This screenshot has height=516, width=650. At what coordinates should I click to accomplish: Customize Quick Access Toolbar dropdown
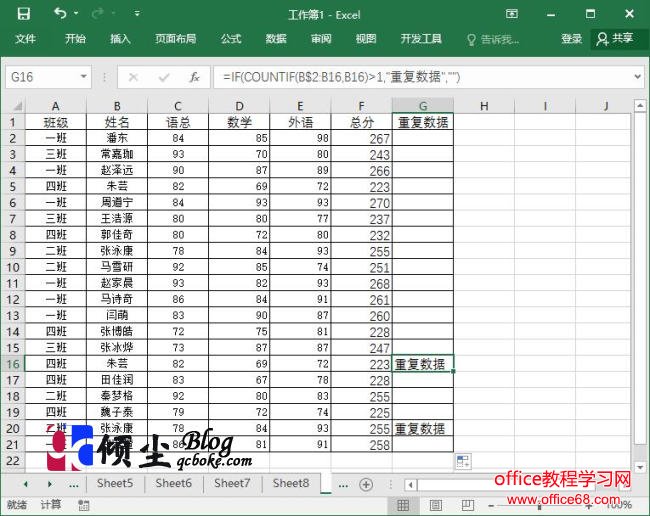137,14
